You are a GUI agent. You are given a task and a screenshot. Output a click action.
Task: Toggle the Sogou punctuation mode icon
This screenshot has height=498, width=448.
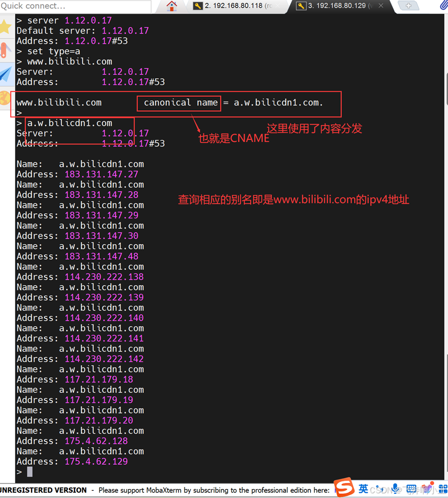tap(379, 489)
